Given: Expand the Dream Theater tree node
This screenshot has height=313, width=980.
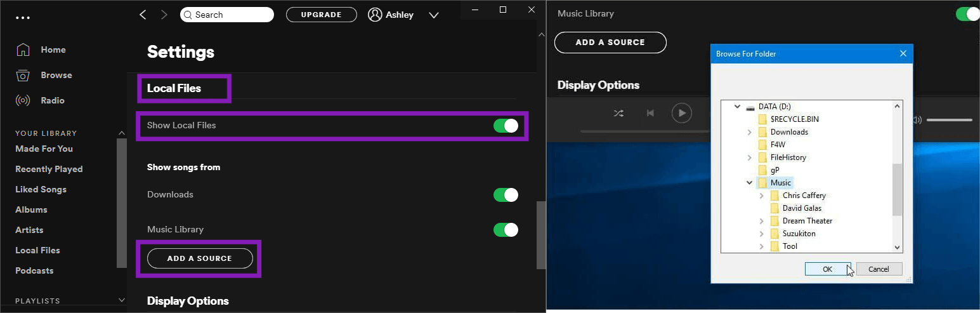Looking at the screenshot, I should click(x=761, y=221).
